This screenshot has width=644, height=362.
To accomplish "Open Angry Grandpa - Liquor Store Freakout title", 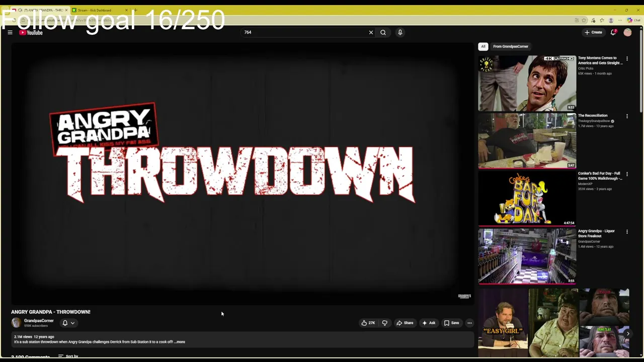I will tap(596, 233).
